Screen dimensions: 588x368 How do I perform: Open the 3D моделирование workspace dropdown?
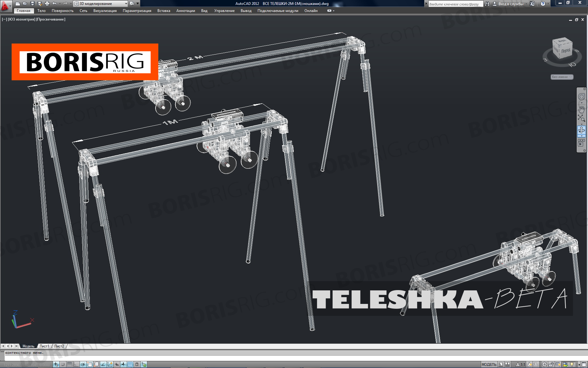pyautogui.click(x=100, y=4)
